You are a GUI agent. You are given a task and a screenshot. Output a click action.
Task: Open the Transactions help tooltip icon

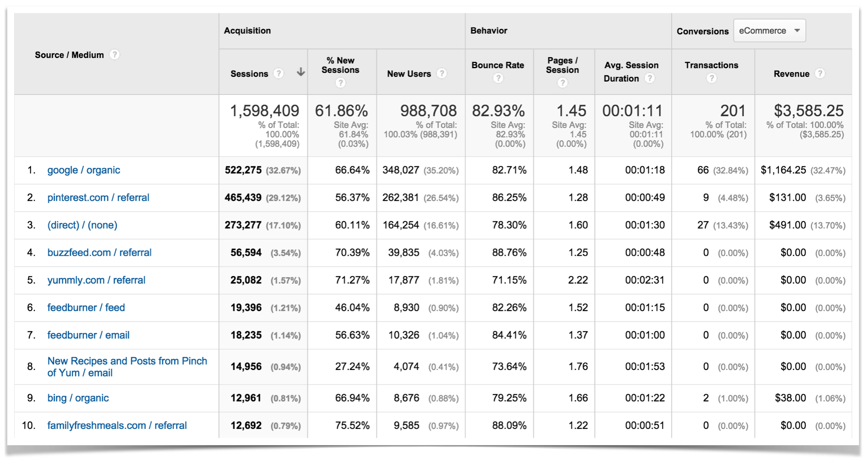711,79
